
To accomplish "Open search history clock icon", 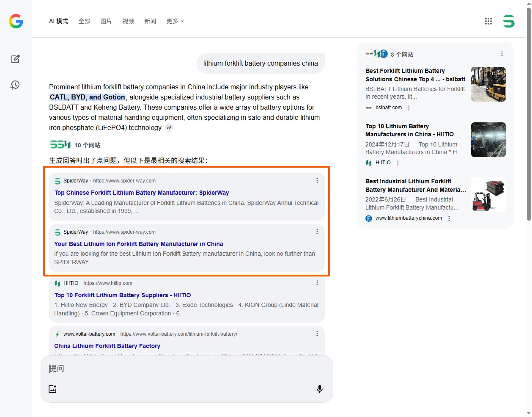I will click(x=15, y=85).
